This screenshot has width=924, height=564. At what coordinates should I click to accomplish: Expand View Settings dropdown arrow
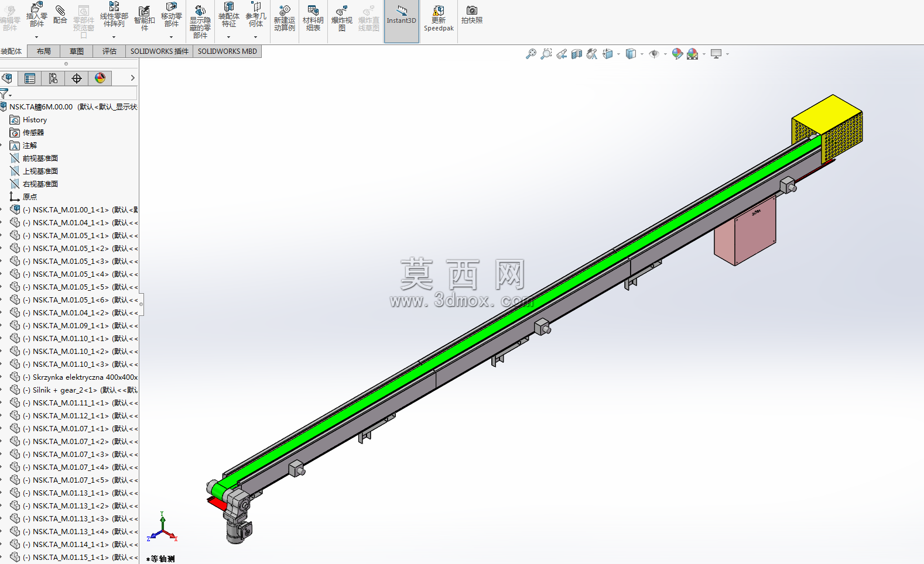(727, 54)
